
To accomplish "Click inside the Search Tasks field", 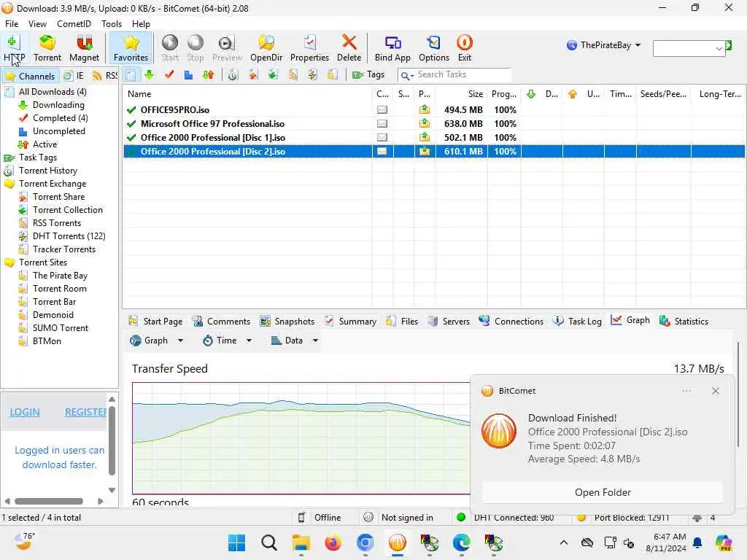I will click(462, 75).
